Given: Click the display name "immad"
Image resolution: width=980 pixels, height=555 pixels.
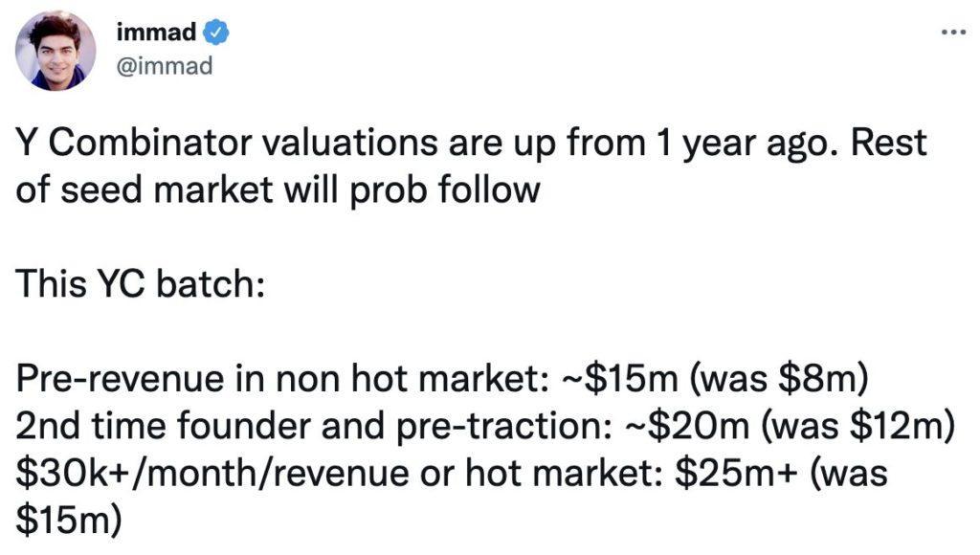Looking at the screenshot, I should (156, 32).
